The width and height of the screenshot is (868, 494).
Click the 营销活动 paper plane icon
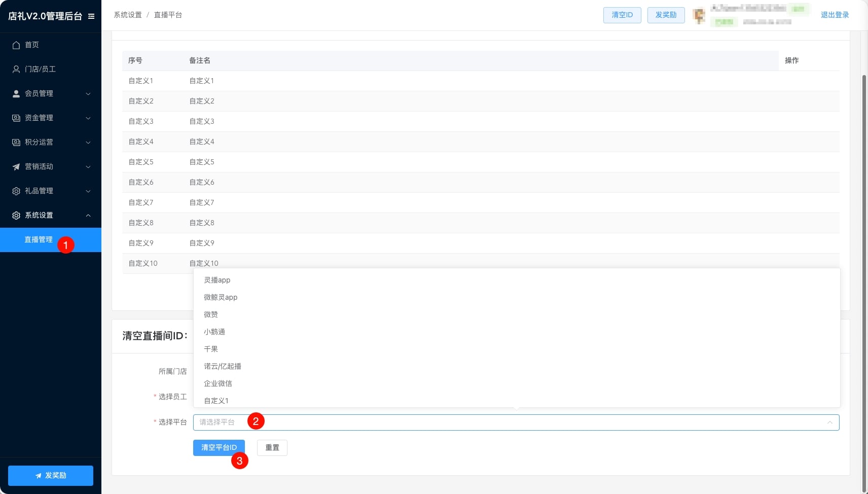point(16,167)
